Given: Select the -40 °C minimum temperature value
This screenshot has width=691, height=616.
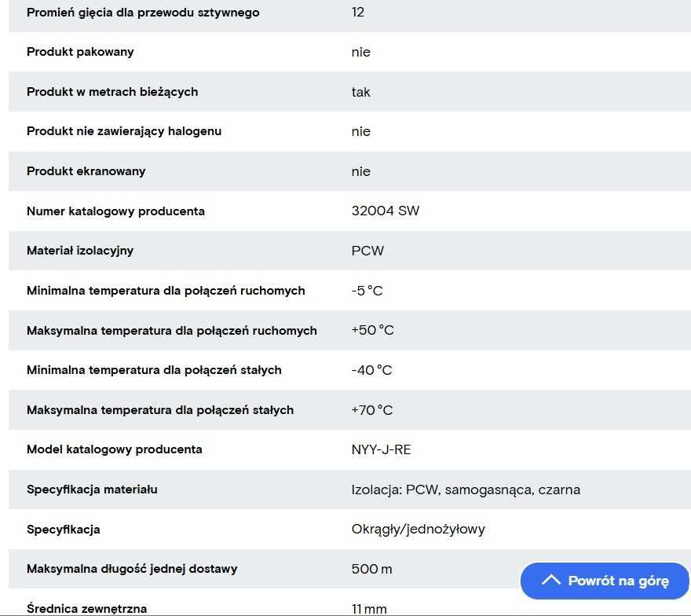Looking at the screenshot, I should pos(371,370).
